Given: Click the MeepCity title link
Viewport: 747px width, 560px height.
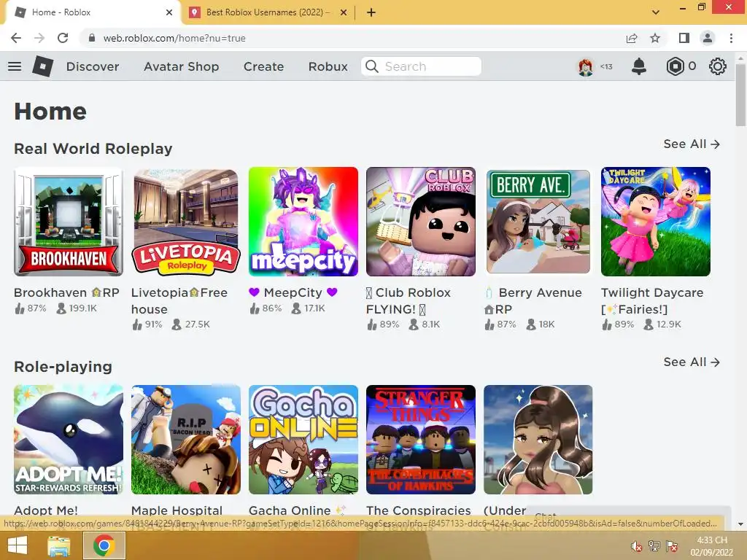Looking at the screenshot, I should [x=293, y=292].
